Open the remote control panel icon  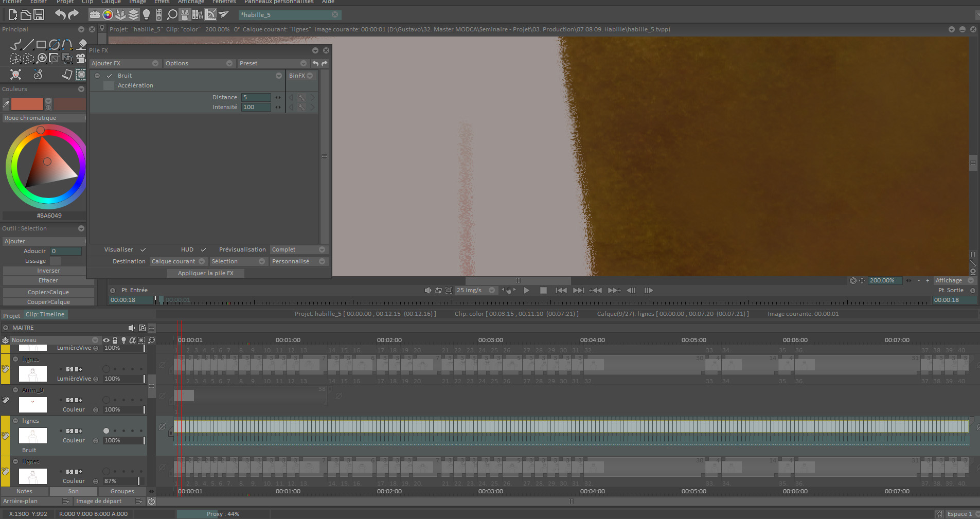coord(159,15)
